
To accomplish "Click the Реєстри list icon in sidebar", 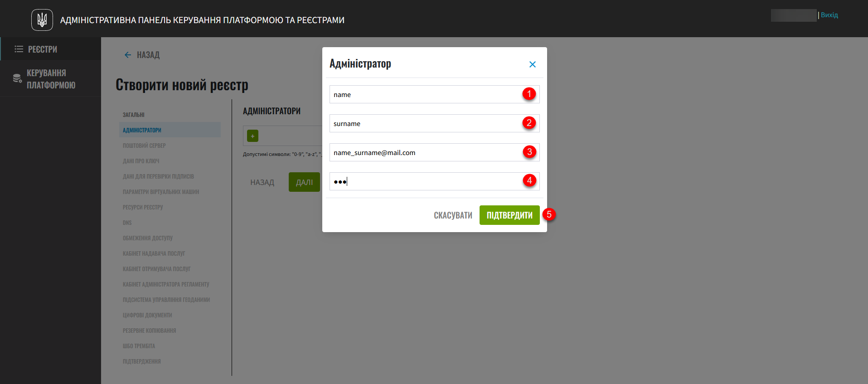I will (x=19, y=49).
